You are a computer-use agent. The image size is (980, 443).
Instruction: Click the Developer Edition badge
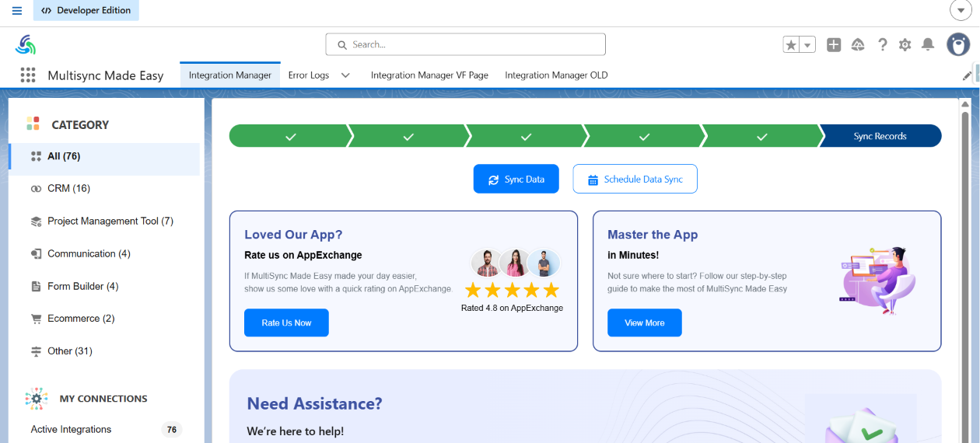(x=86, y=11)
